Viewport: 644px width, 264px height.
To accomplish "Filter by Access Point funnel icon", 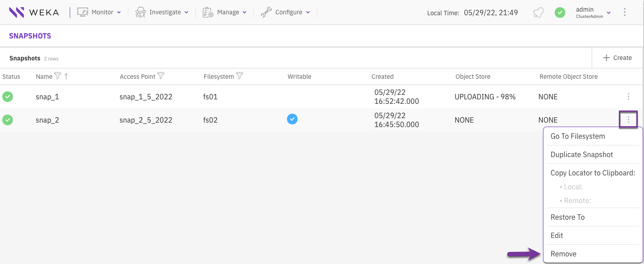I will (161, 76).
